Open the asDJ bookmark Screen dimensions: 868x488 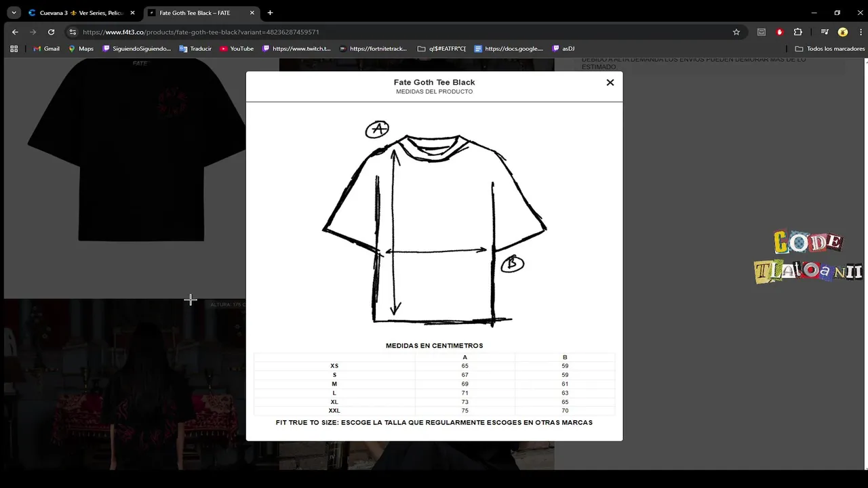click(x=564, y=49)
